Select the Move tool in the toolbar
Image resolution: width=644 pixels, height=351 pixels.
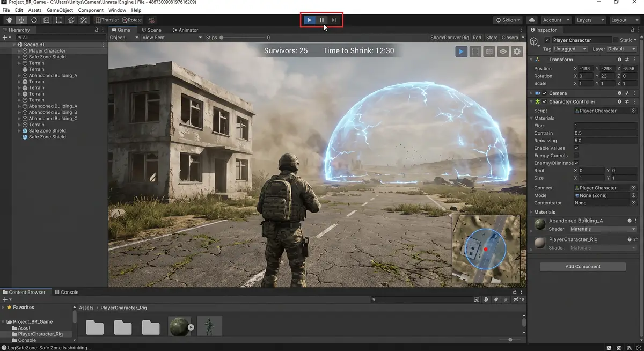(x=21, y=20)
